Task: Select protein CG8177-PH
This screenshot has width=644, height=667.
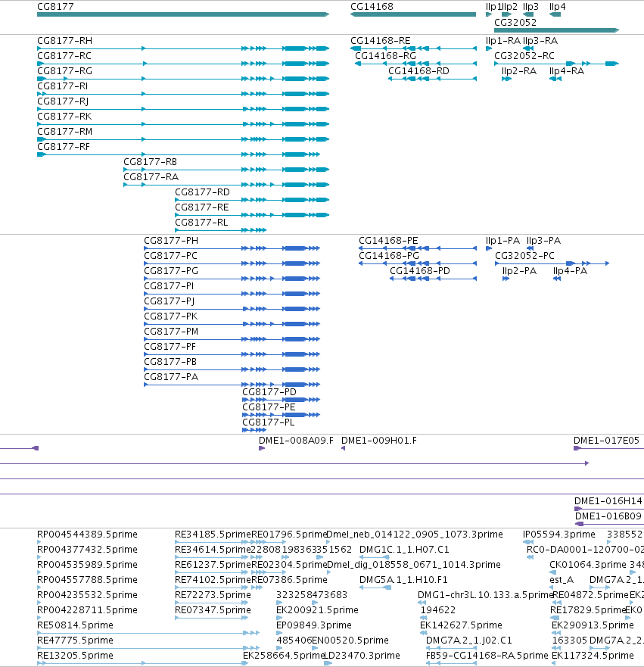Action: (x=232, y=248)
